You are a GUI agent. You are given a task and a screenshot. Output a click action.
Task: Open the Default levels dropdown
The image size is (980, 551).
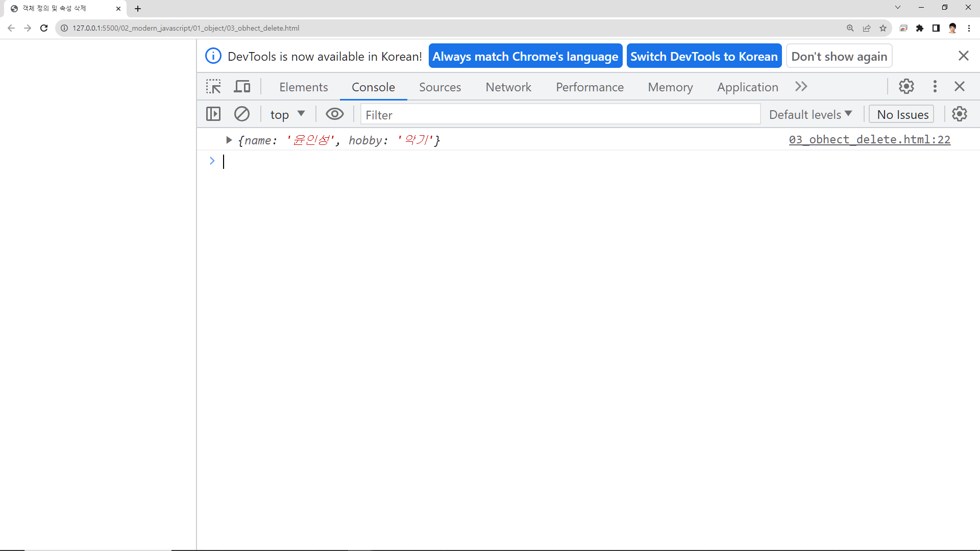(x=811, y=114)
